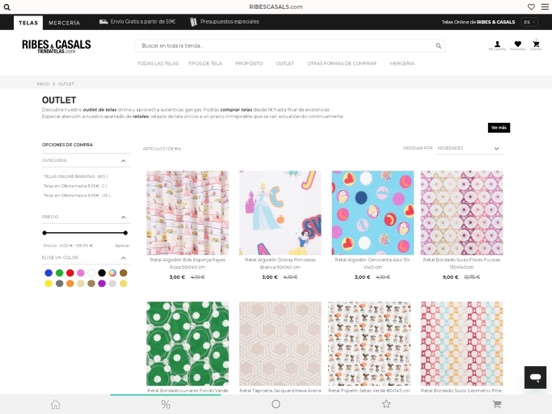
Task: Go to Inicio breadcrumb link
Action: [43, 84]
